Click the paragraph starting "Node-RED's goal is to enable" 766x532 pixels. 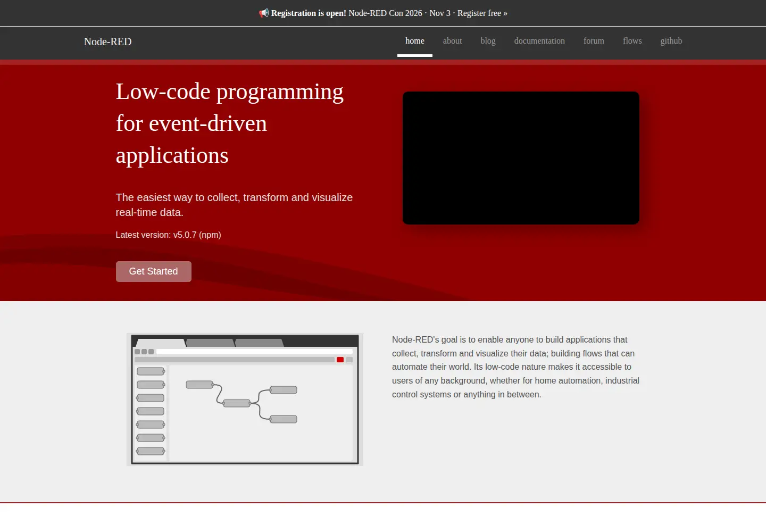click(x=516, y=367)
